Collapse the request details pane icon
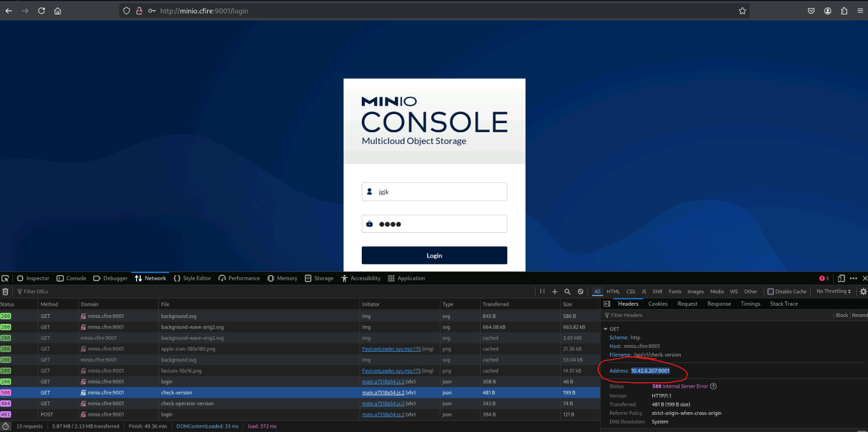Screen dimensions: 868x432 [607, 304]
